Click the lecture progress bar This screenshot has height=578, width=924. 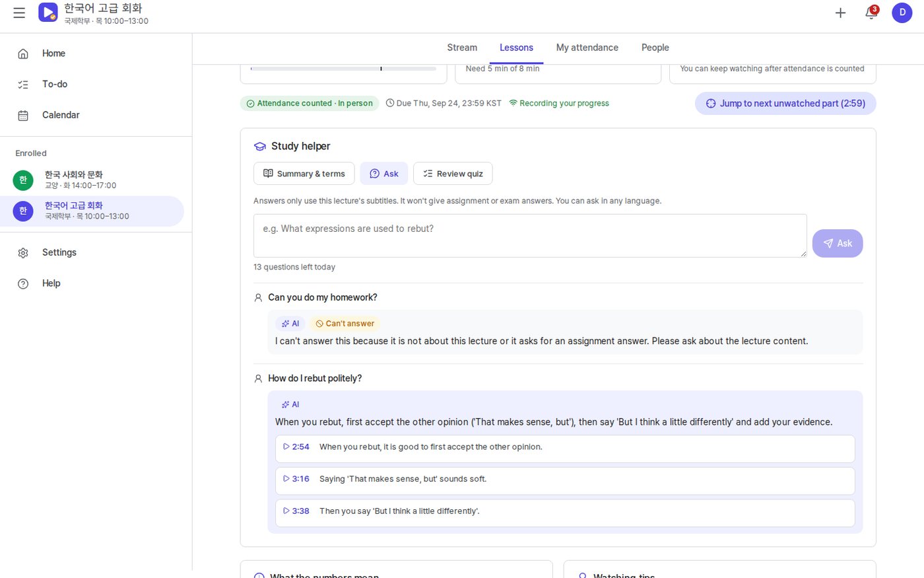(x=343, y=68)
